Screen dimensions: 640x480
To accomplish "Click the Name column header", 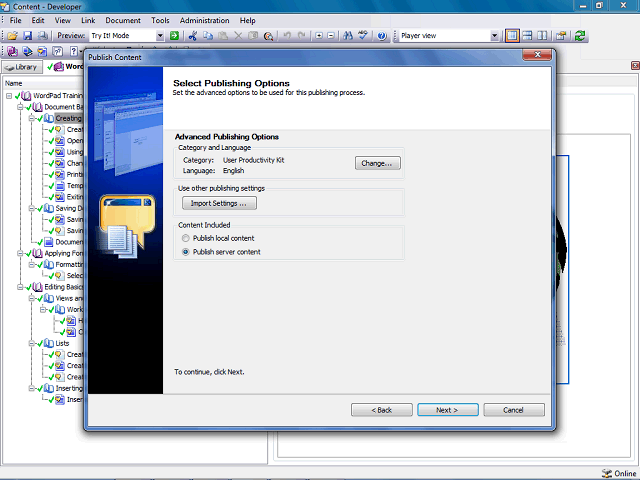I will (x=13, y=83).
